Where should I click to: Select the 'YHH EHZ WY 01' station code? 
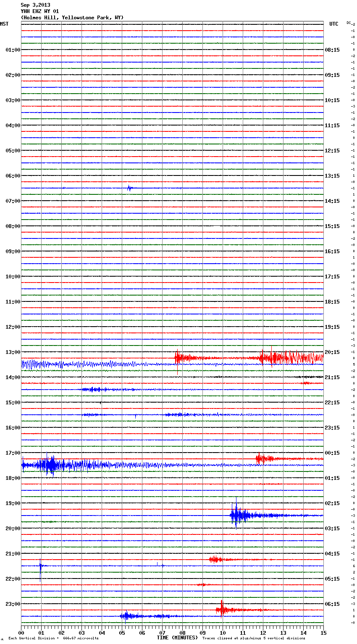(x=40, y=11)
